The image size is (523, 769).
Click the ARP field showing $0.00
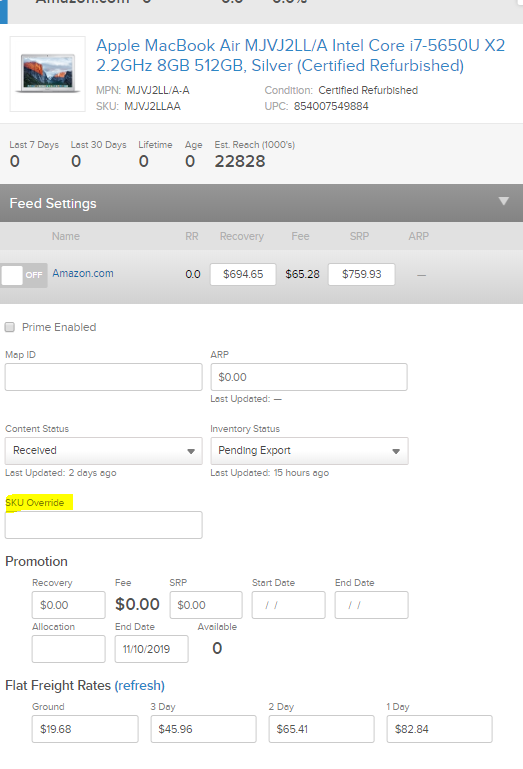[x=309, y=377]
